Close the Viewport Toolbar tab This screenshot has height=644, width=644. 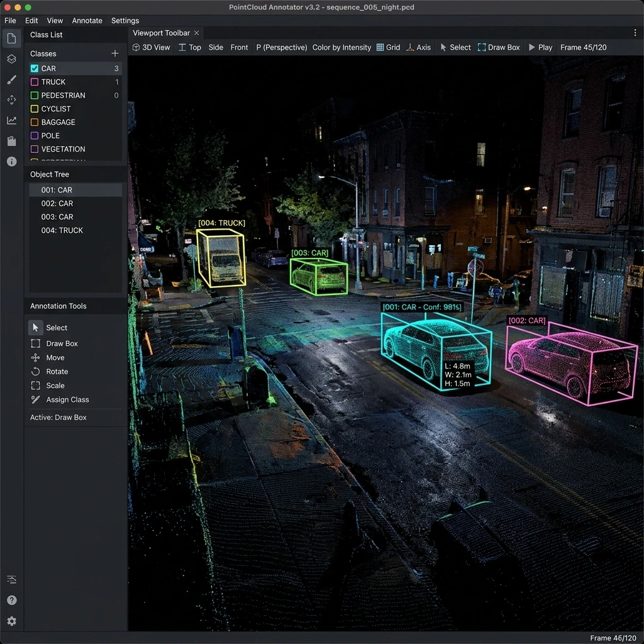[196, 33]
